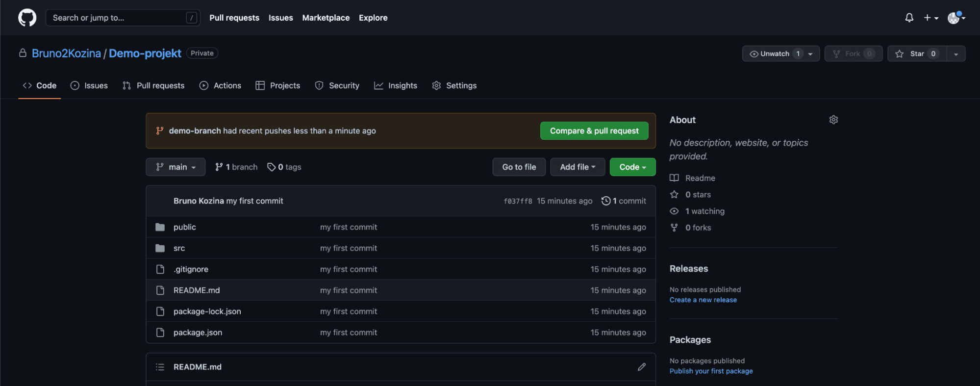Focus the Search or jump to field

tap(118, 18)
